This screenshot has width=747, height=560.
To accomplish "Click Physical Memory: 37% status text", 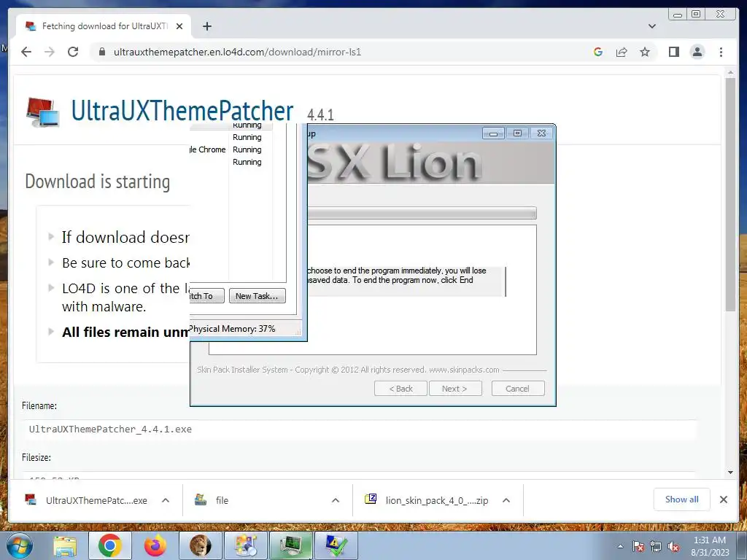I will point(233,329).
